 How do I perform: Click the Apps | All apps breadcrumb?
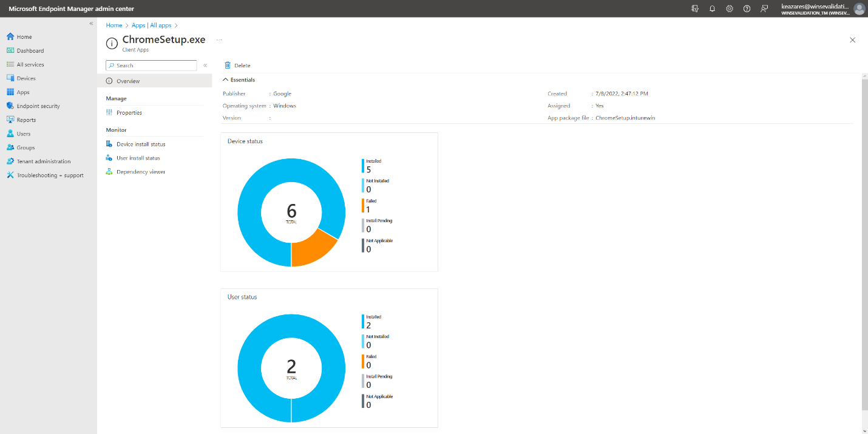151,25
